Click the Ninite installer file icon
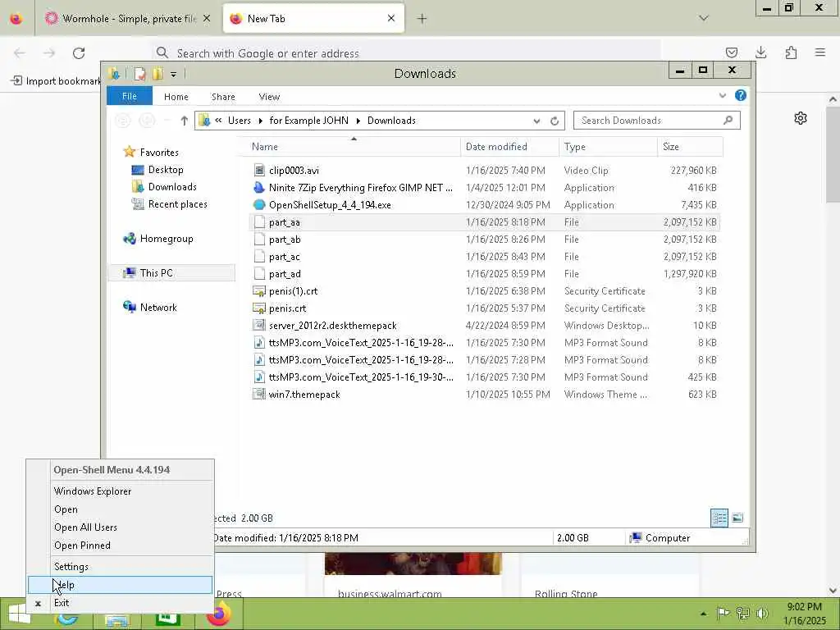Image resolution: width=840 pixels, height=630 pixels. click(259, 188)
